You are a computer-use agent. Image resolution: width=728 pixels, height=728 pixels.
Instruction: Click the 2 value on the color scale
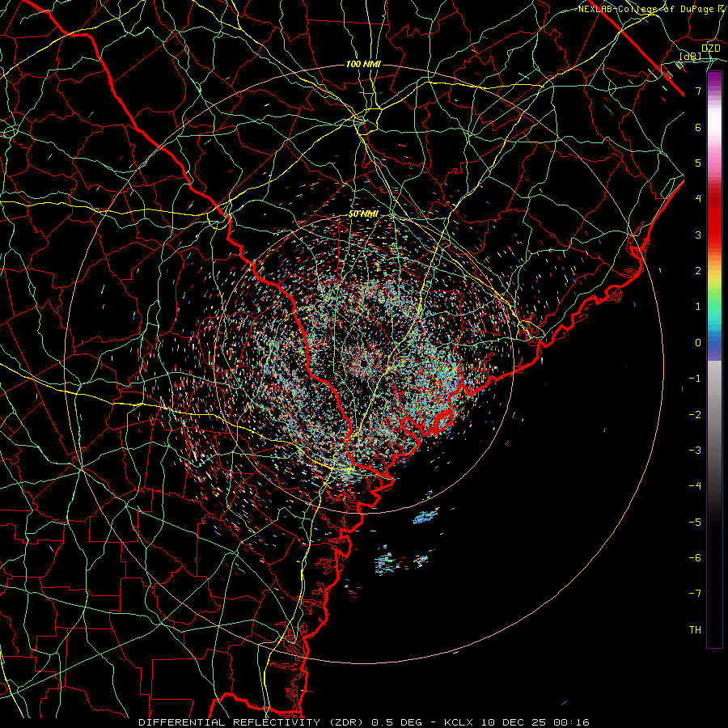pos(698,271)
